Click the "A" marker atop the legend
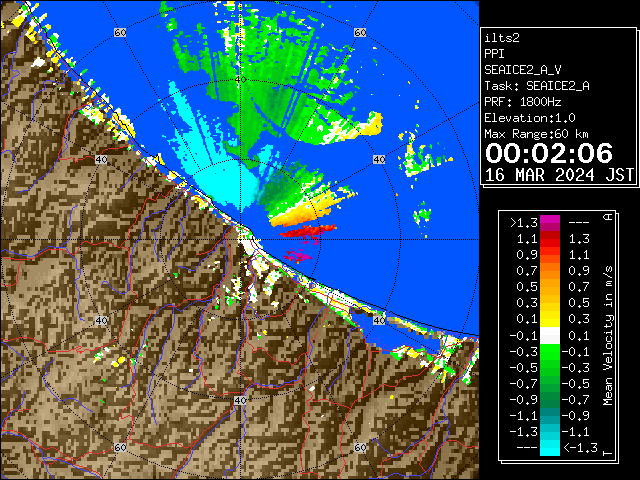 (x=608, y=217)
